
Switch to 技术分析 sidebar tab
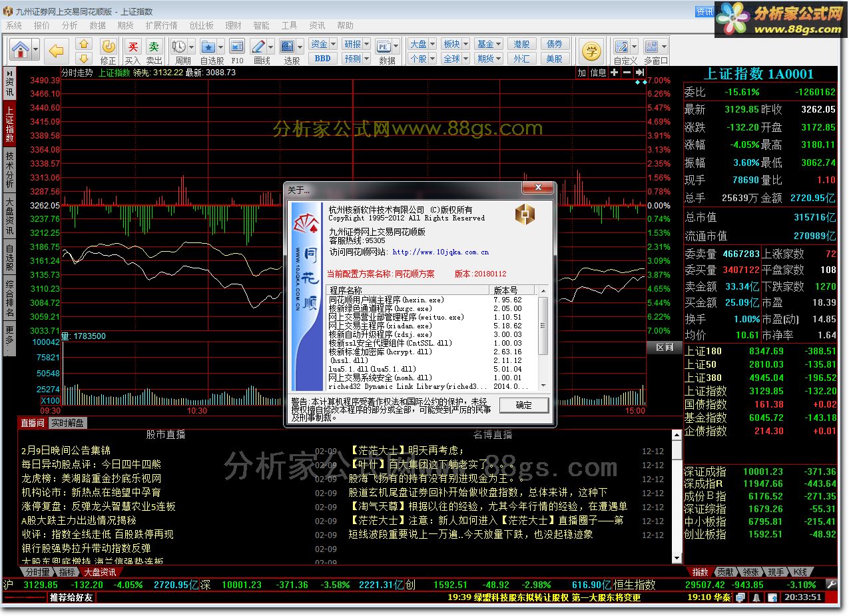10,169
